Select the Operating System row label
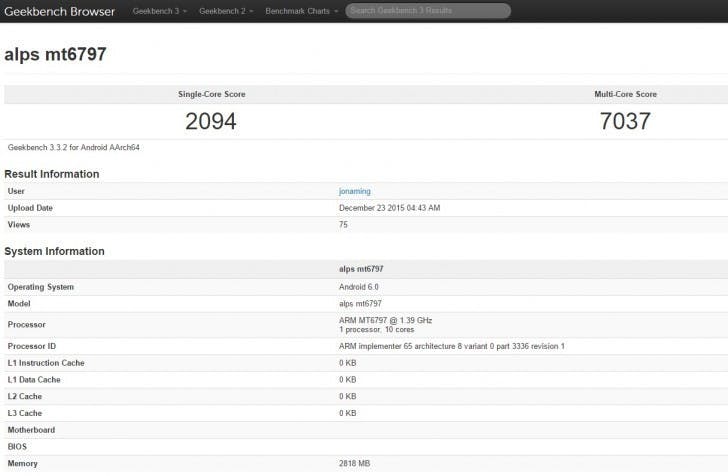 tap(41, 287)
